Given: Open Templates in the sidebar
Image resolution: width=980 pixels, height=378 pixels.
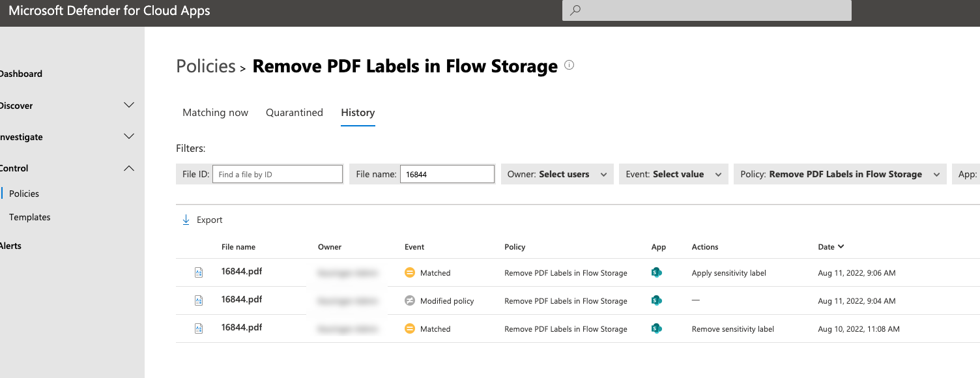Looking at the screenshot, I should point(30,217).
